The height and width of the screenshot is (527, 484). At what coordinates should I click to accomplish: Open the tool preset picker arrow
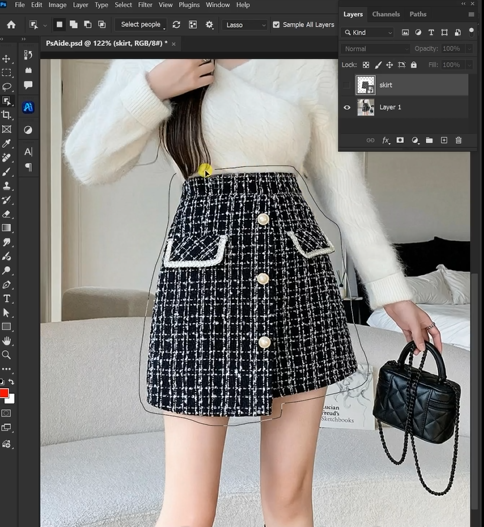(45, 25)
